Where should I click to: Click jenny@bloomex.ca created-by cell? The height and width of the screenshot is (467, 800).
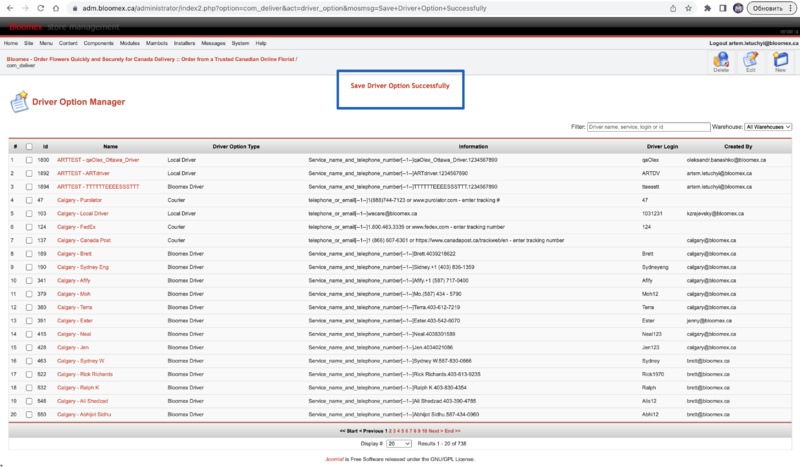coord(709,321)
